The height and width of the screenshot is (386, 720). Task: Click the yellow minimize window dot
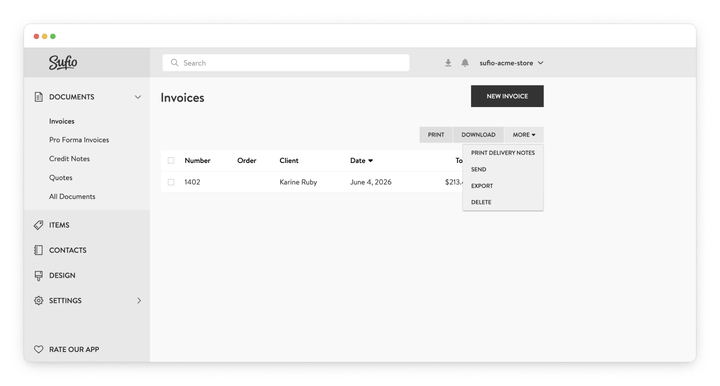click(45, 36)
